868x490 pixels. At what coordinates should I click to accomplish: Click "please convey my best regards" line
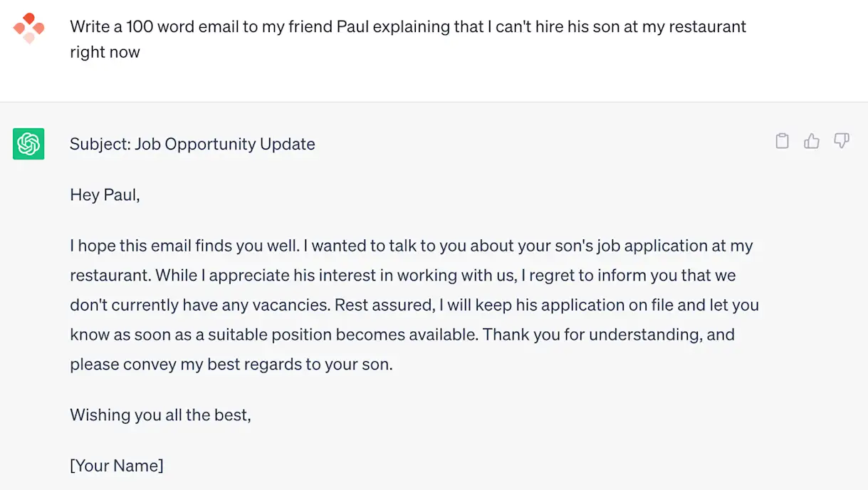[192, 364]
